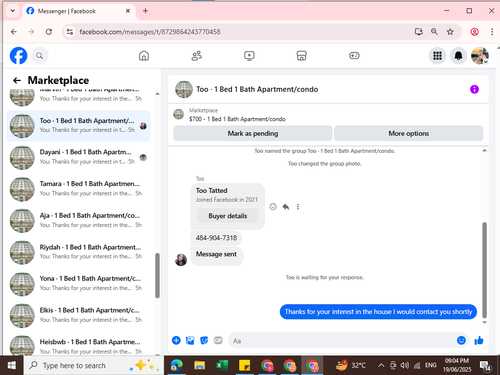Open the browser zoom magnifier icon

coord(434,32)
